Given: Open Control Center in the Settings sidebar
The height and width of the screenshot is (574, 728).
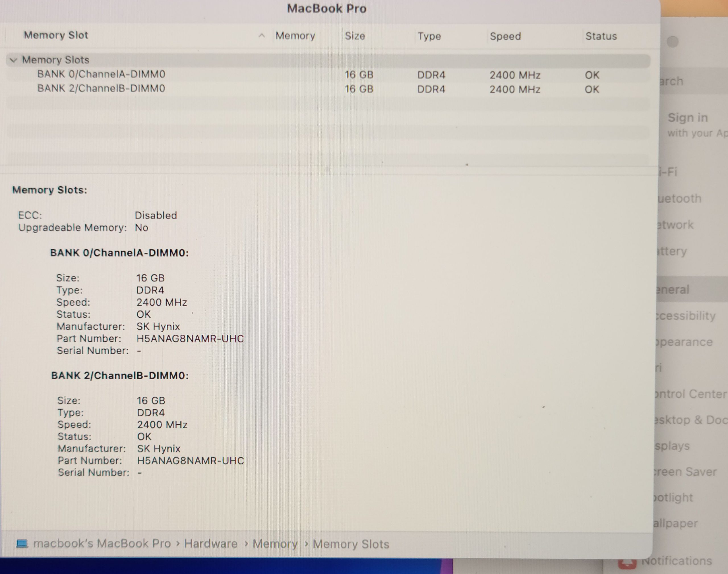Looking at the screenshot, I should (690, 394).
